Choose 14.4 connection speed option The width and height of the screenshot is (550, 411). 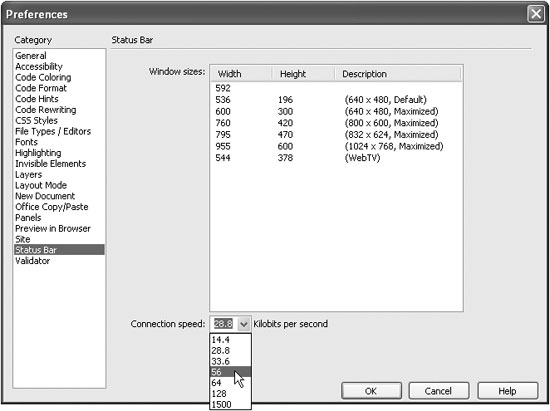click(x=230, y=339)
